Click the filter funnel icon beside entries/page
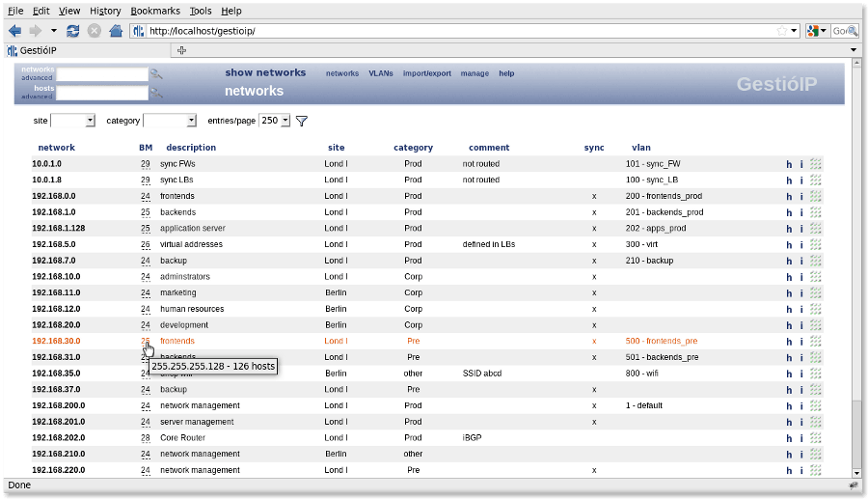Image resolution: width=868 pixels, height=499 pixels. (302, 122)
